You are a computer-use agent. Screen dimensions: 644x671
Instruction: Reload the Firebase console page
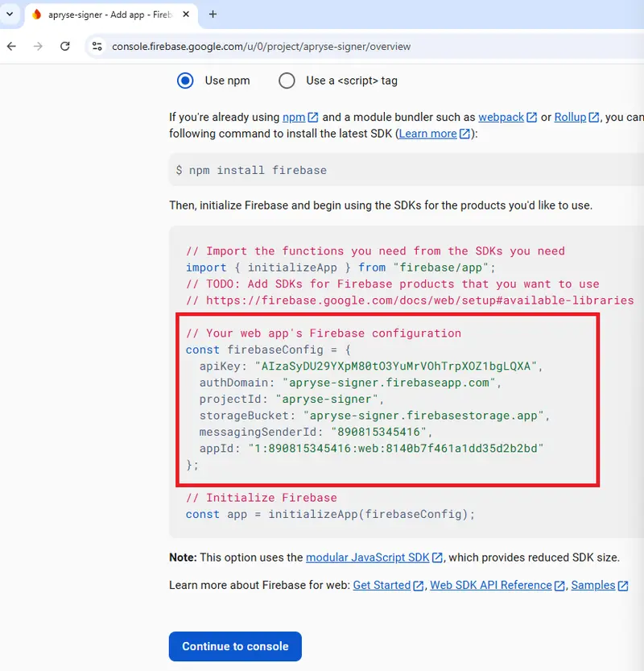tap(65, 46)
